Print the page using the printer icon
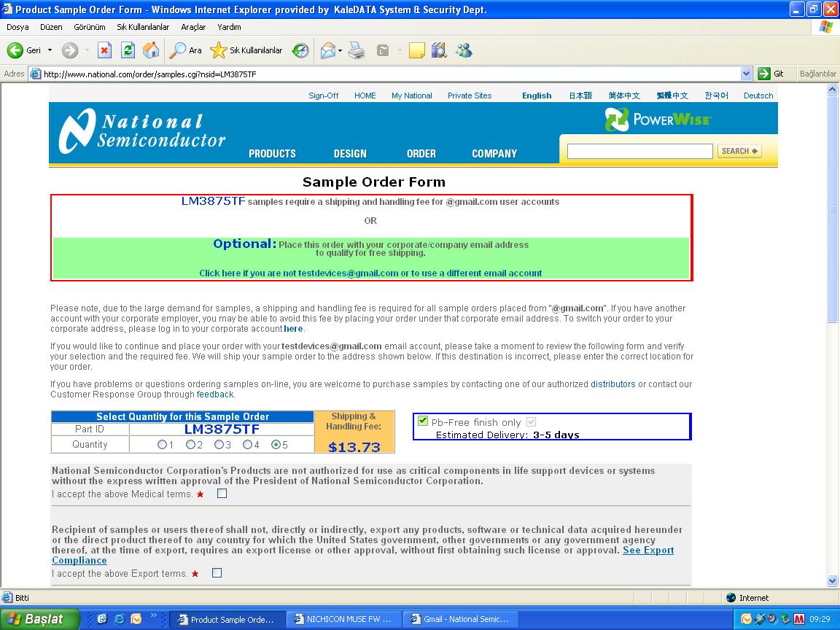Screen dimensions: 840x630 tap(356, 50)
